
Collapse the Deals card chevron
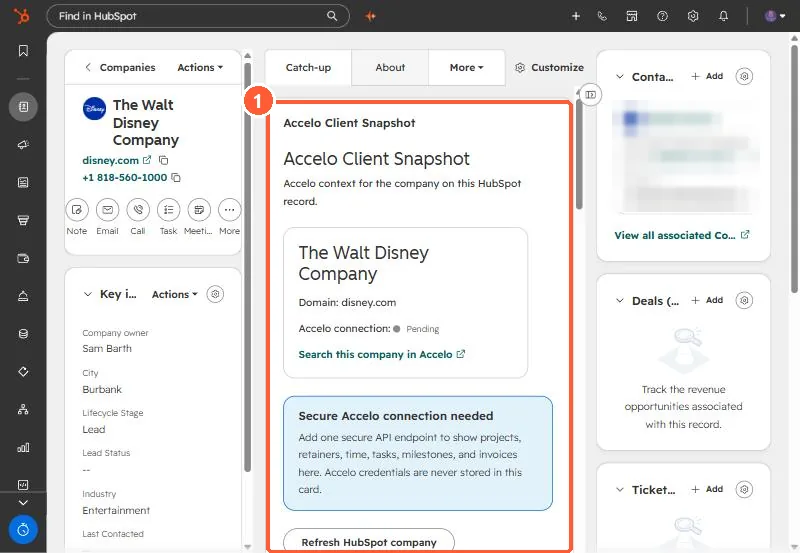pyautogui.click(x=620, y=300)
